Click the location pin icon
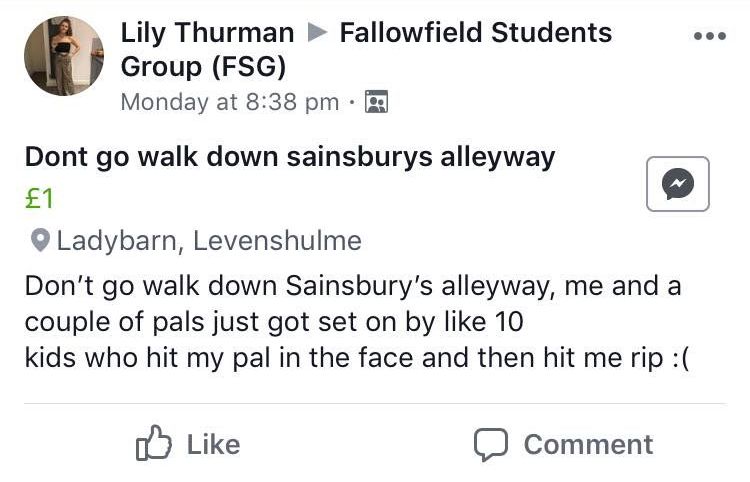The width and height of the screenshot is (750, 482). 40,241
